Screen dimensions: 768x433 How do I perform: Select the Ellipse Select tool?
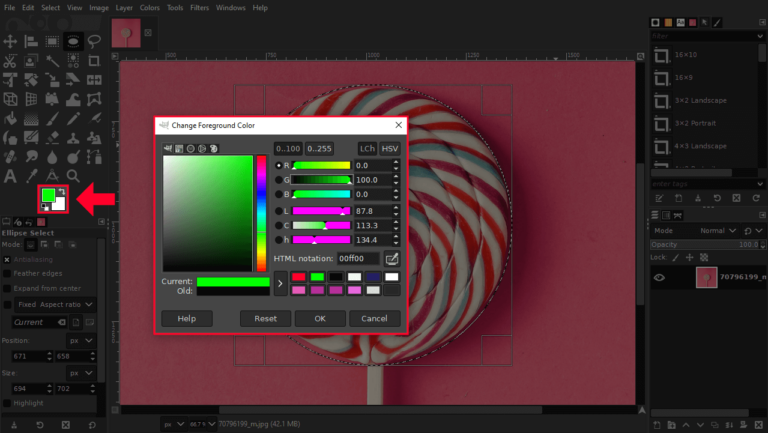pos(73,42)
